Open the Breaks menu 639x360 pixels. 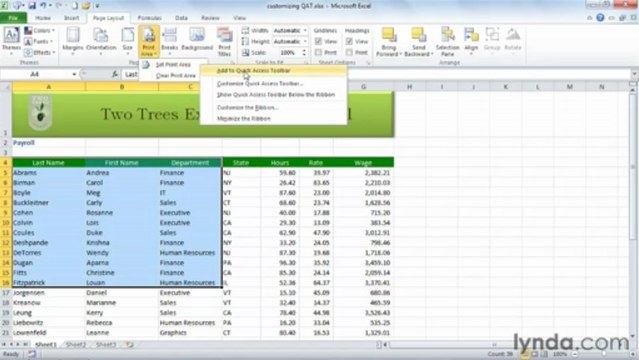point(170,40)
